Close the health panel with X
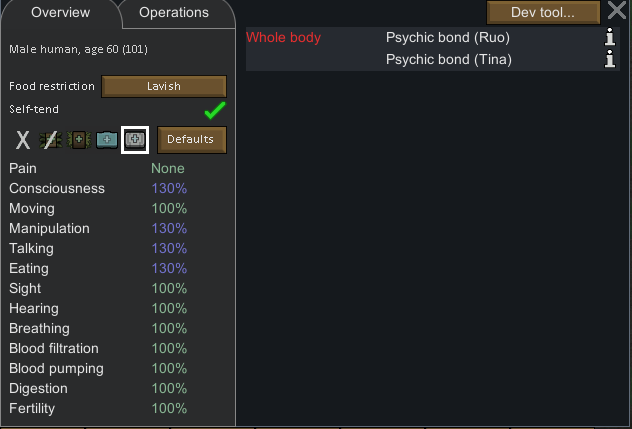The width and height of the screenshot is (632, 429). [x=617, y=12]
